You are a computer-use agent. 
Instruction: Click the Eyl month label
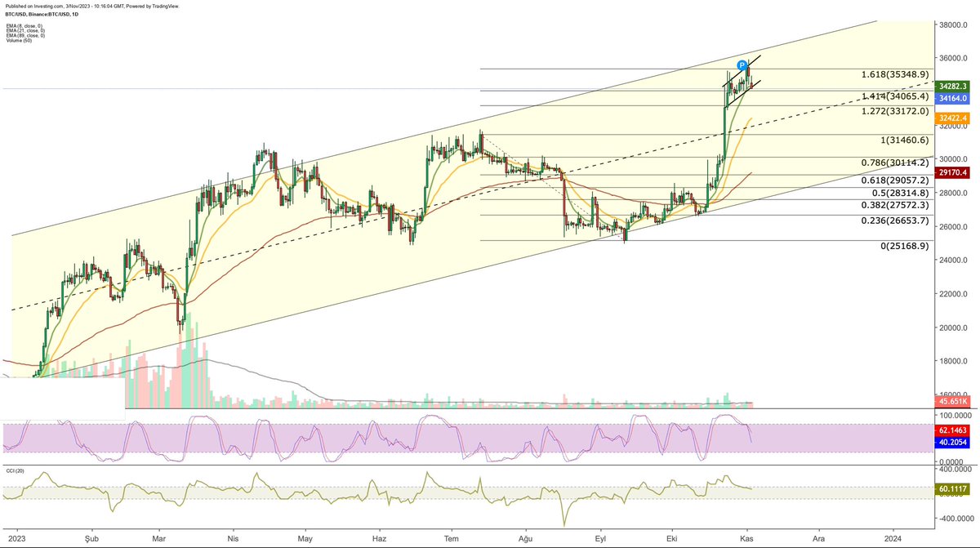[x=600, y=539]
